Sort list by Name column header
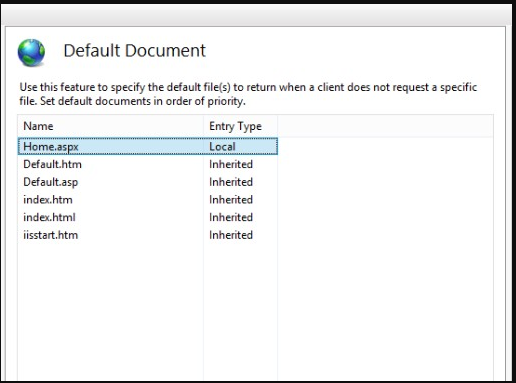This screenshot has width=516, height=383. (111, 126)
